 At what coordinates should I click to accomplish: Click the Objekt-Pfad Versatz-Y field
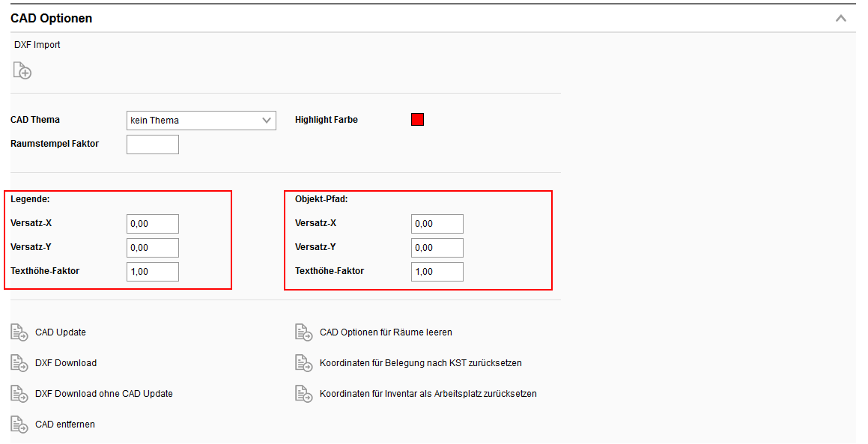(437, 247)
